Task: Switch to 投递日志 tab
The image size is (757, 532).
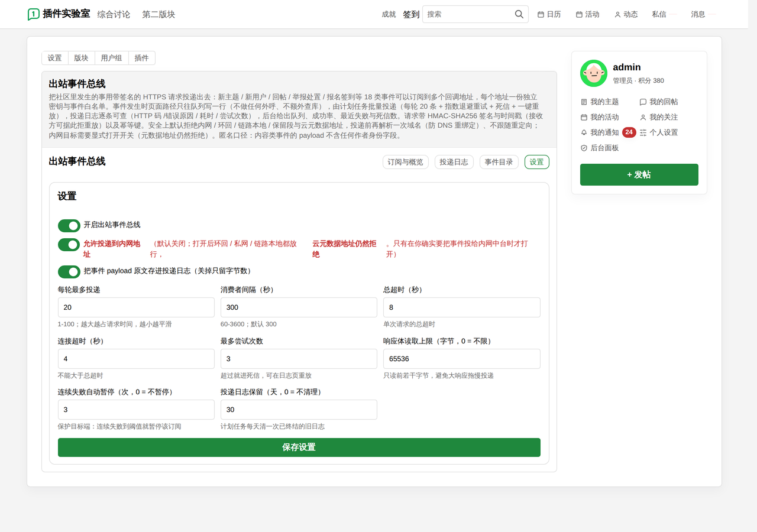Action: tap(454, 162)
